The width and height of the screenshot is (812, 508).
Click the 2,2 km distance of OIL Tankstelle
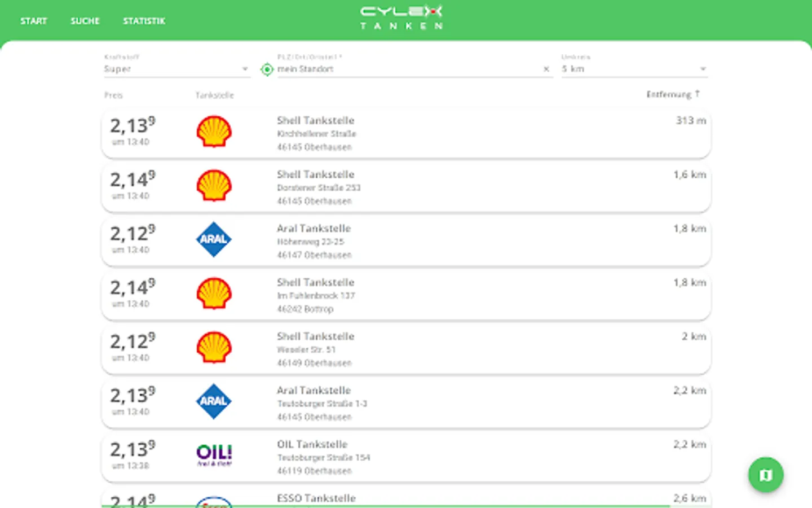[x=690, y=444]
